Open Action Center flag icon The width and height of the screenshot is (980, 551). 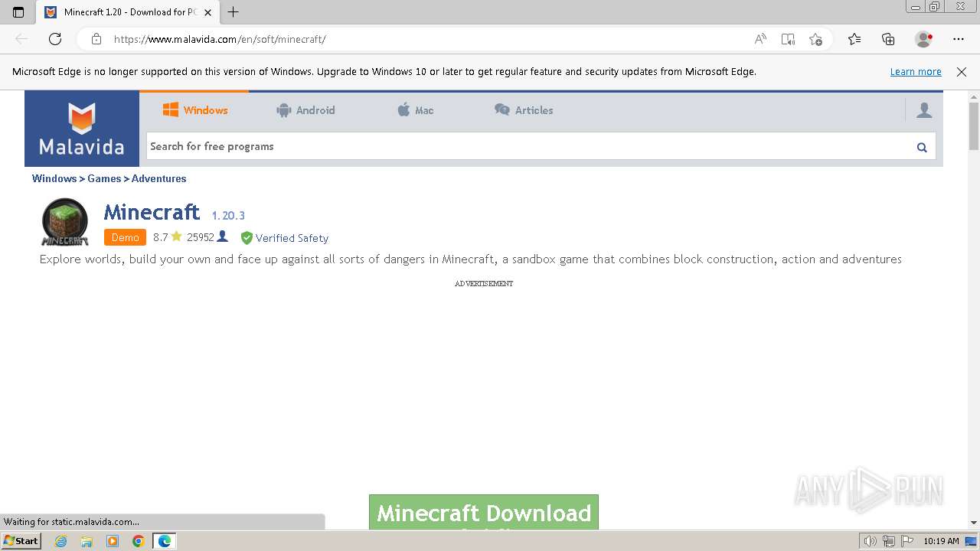pyautogui.click(x=906, y=541)
